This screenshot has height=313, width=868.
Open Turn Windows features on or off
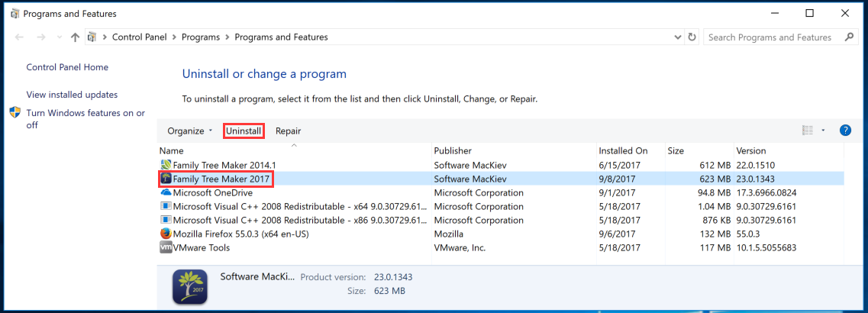86,119
